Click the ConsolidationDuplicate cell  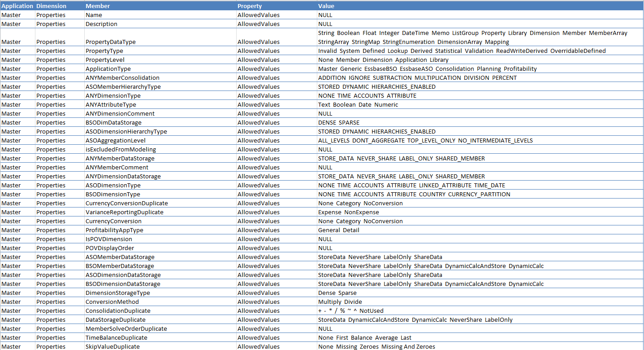pyautogui.click(x=160, y=311)
